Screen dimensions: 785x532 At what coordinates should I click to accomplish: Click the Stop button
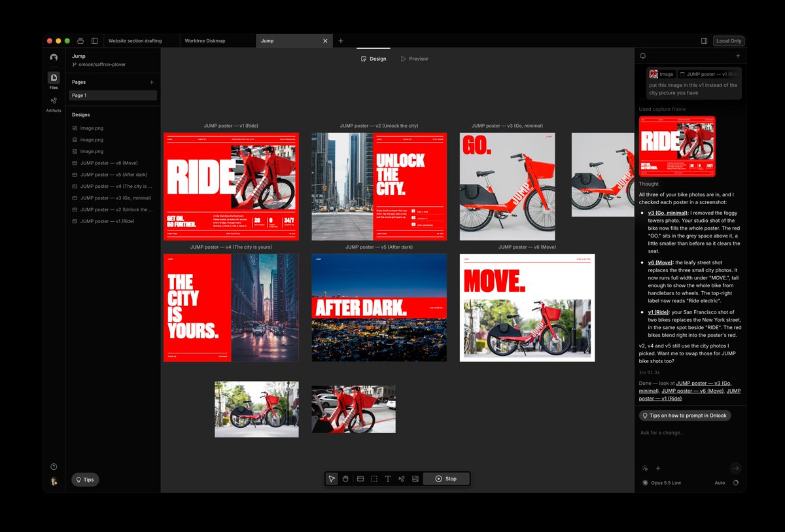[446, 479]
